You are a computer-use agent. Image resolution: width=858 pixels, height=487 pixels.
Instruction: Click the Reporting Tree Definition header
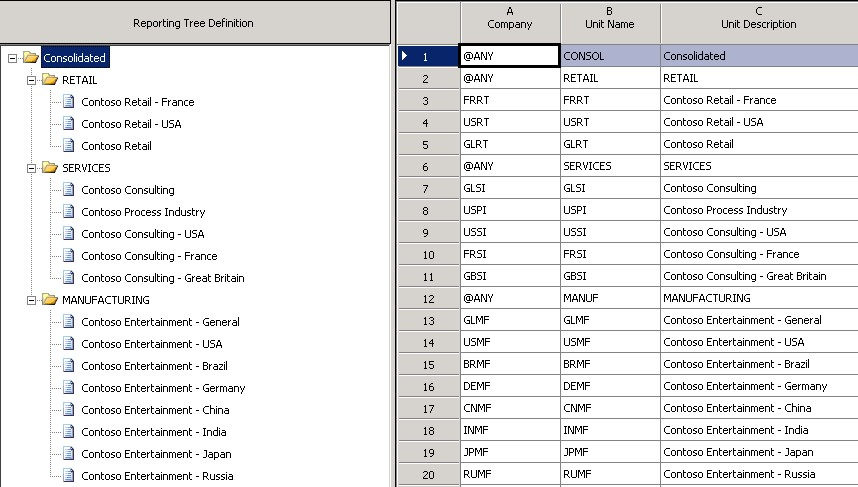[194, 22]
